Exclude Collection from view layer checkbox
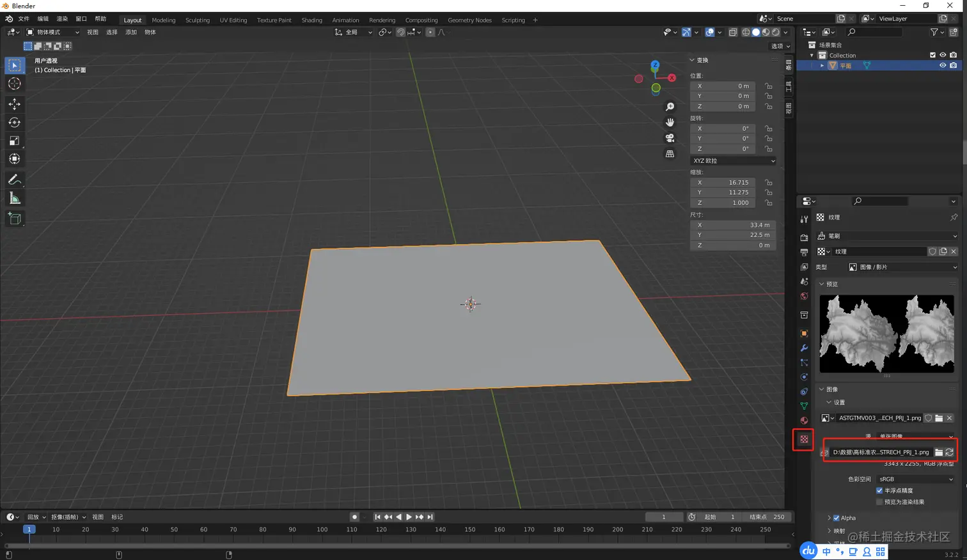967x560 pixels. (x=932, y=55)
